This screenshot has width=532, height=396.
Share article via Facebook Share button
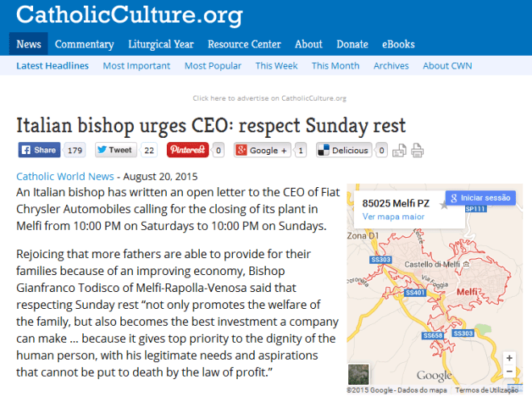pos(39,150)
